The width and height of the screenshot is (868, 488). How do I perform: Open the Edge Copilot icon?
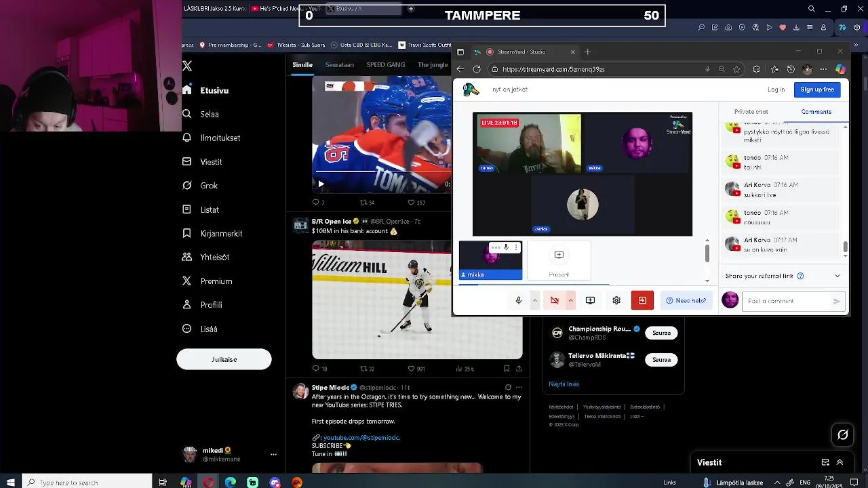point(840,69)
